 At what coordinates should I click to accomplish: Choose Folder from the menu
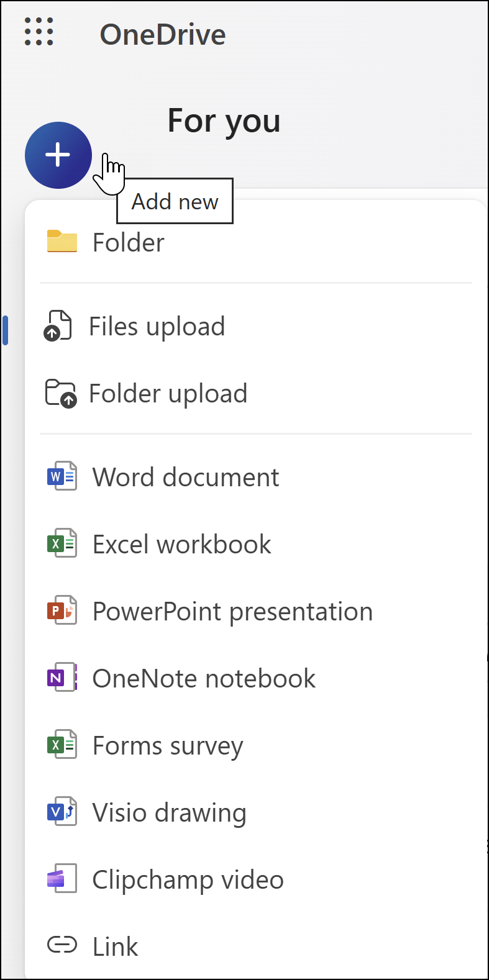(x=128, y=242)
